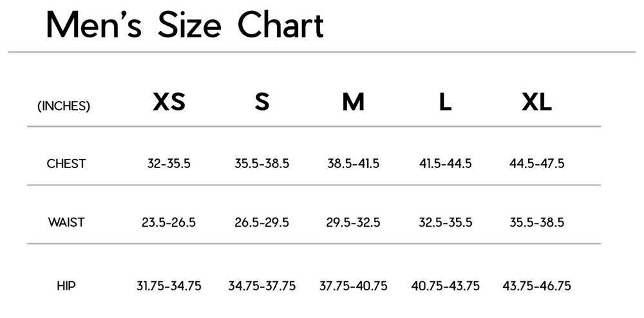Click the XS chest value 32-35.5

(x=169, y=164)
